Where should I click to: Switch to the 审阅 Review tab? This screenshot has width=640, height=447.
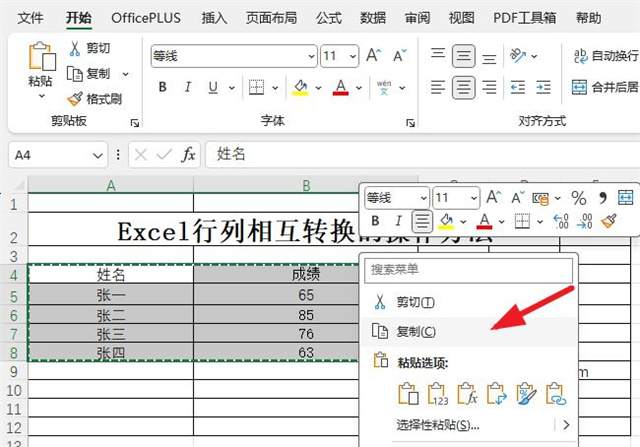click(417, 18)
